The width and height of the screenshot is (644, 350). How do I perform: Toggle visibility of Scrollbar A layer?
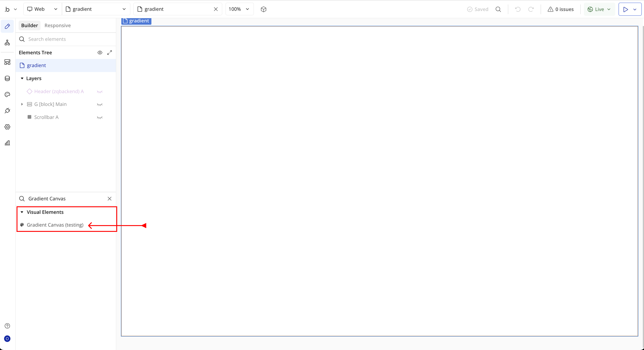tap(100, 117)
